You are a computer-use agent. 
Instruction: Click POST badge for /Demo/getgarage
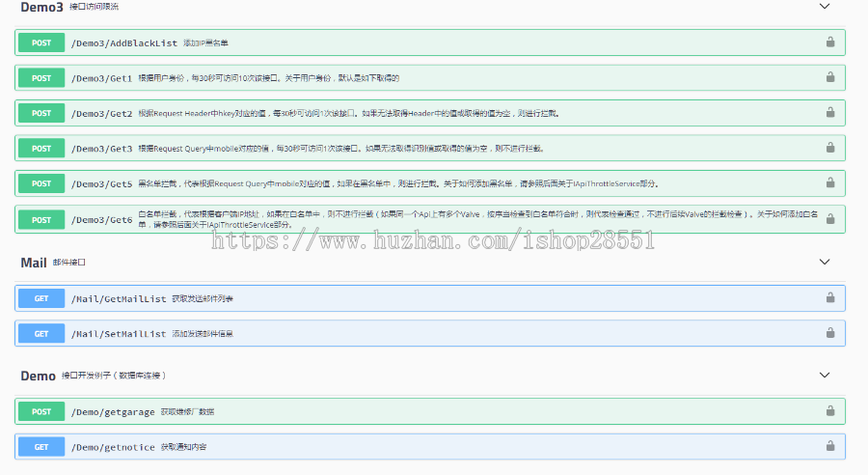pos(41,412)
